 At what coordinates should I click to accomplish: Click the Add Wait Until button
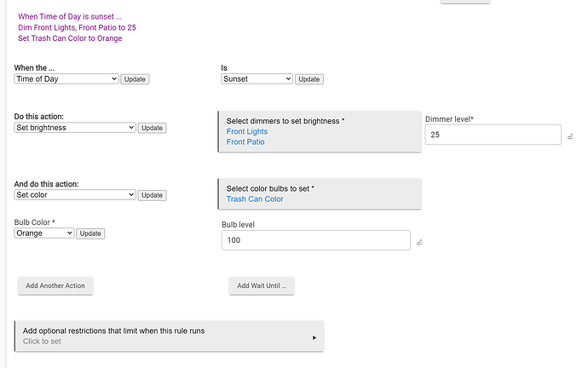[262, 285]
